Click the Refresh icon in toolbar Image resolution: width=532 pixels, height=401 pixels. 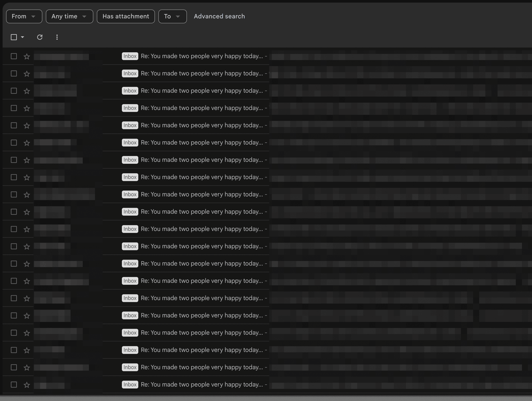(x=40, y=37)
